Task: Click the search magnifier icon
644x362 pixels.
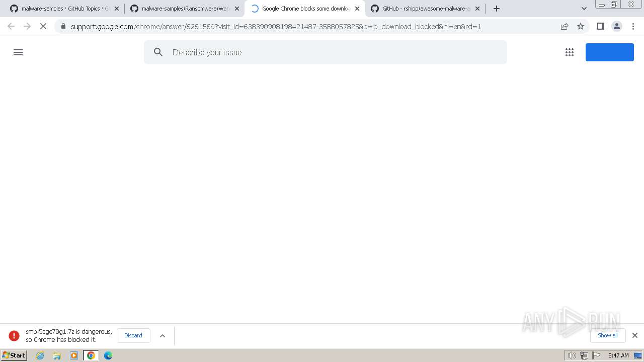Action: click(x=158, y=52)
